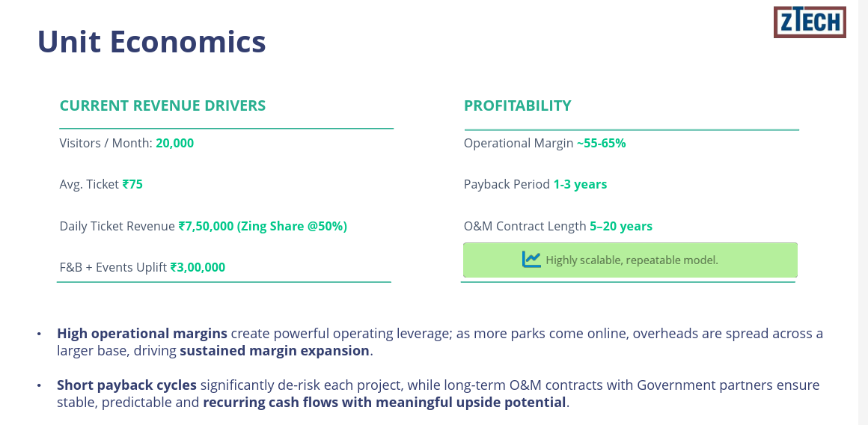Viewport: 868px width, 425px height.
Task: Click the vertical scrollbar on the right edge
Action: pyautogui.click(x=863, y=212)
